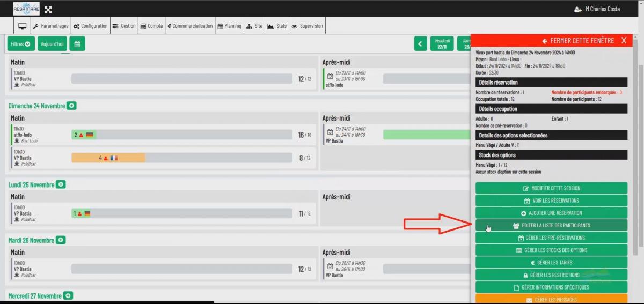This screenshot has width=644, height=304.
Task: Add session on Mercredi 27 Novembre plus icon
Action: [x=68, y=296]
